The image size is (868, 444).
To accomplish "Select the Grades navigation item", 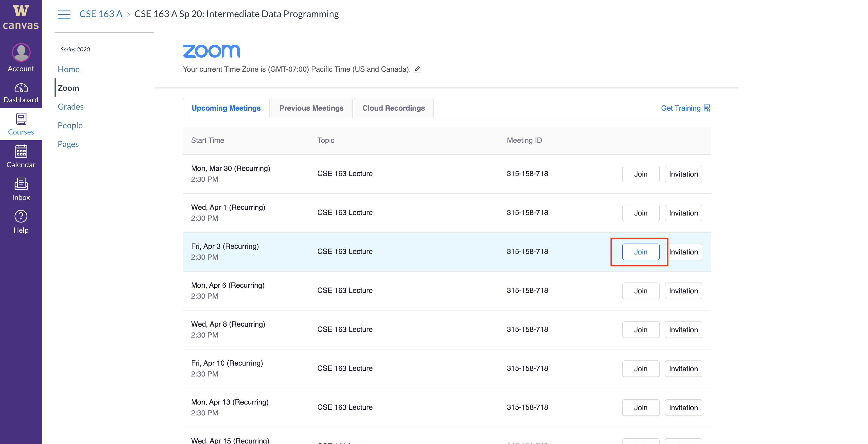I will click(x=70, y=106).
